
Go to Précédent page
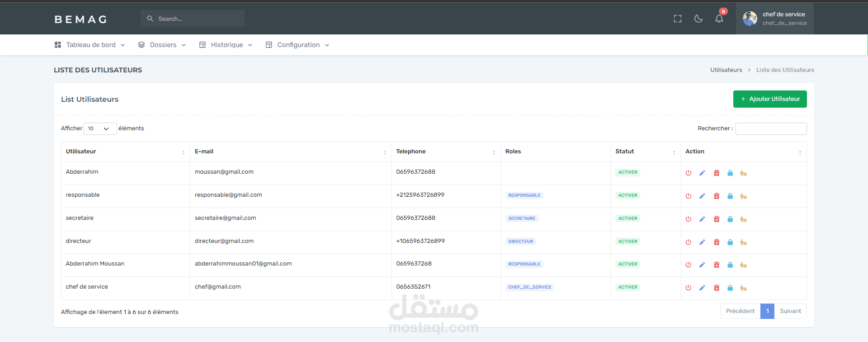[x=740, y=311]
